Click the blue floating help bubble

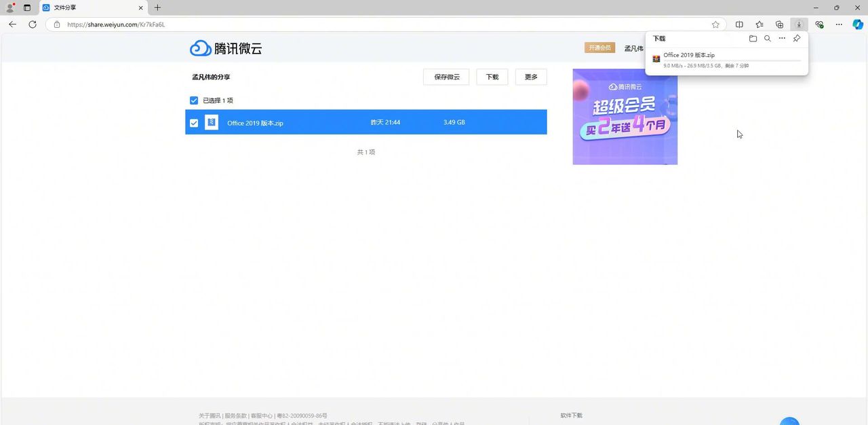pyautogui.click(x=789, y=422)
